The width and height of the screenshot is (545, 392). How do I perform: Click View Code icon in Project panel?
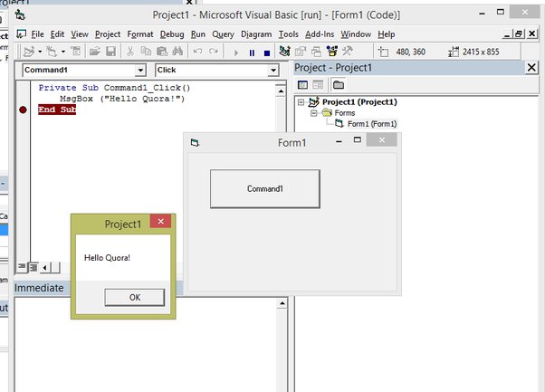[x=304, y=84]
